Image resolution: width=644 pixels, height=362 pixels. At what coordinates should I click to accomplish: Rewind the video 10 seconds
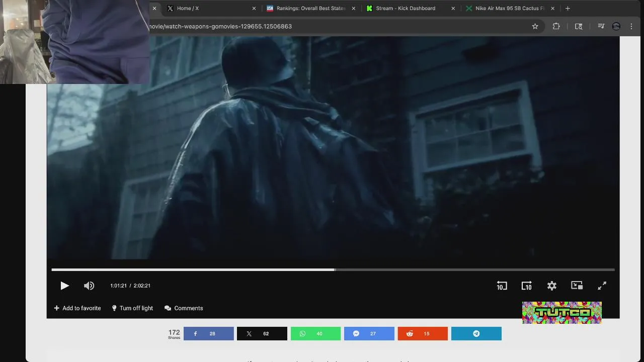point(502,286)
